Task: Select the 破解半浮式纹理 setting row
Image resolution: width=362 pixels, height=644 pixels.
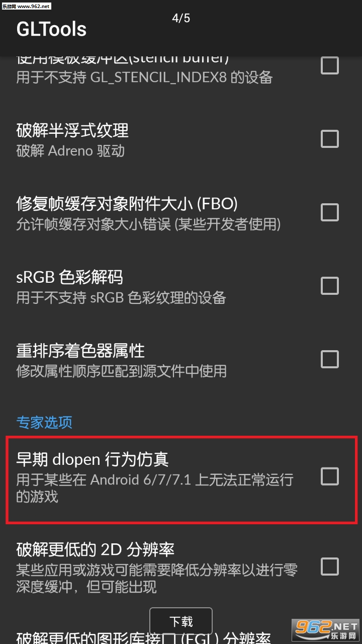Action: coord(181,139)
